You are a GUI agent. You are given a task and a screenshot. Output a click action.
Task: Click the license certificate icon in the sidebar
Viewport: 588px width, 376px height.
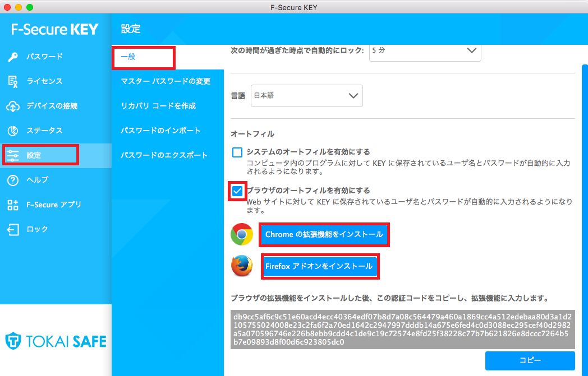coord(13,81)
